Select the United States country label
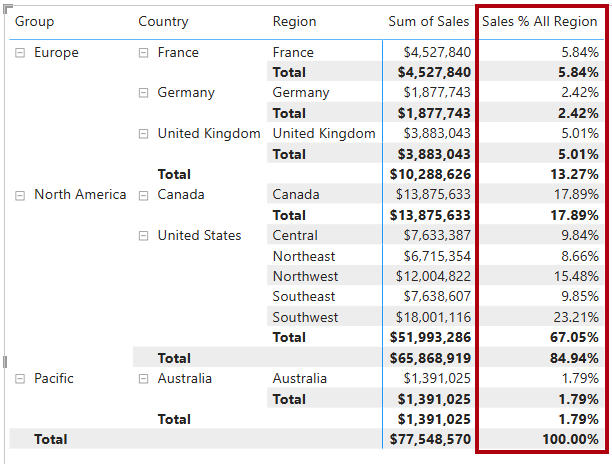 (199, 235)
